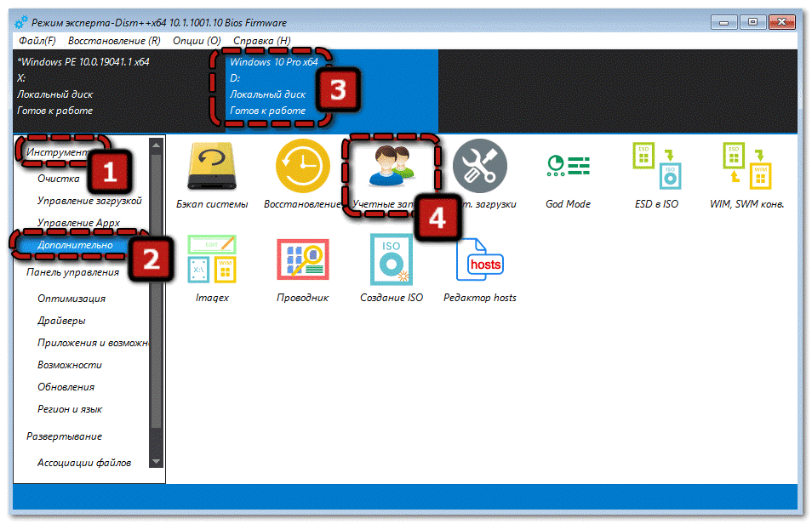Select the Инструменты sidebar section
Screen dimensions: 812x524
(x=58, y=152)
